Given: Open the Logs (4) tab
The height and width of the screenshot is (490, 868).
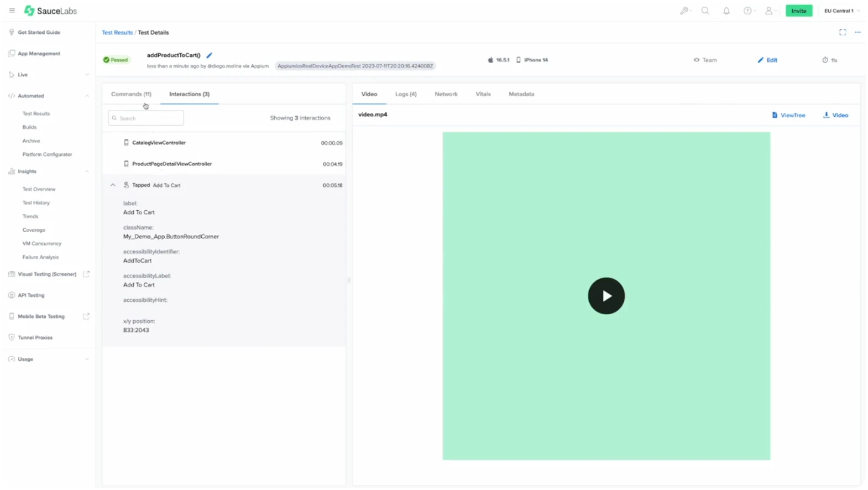Looking at the screenshot, I should pos(406,94).
